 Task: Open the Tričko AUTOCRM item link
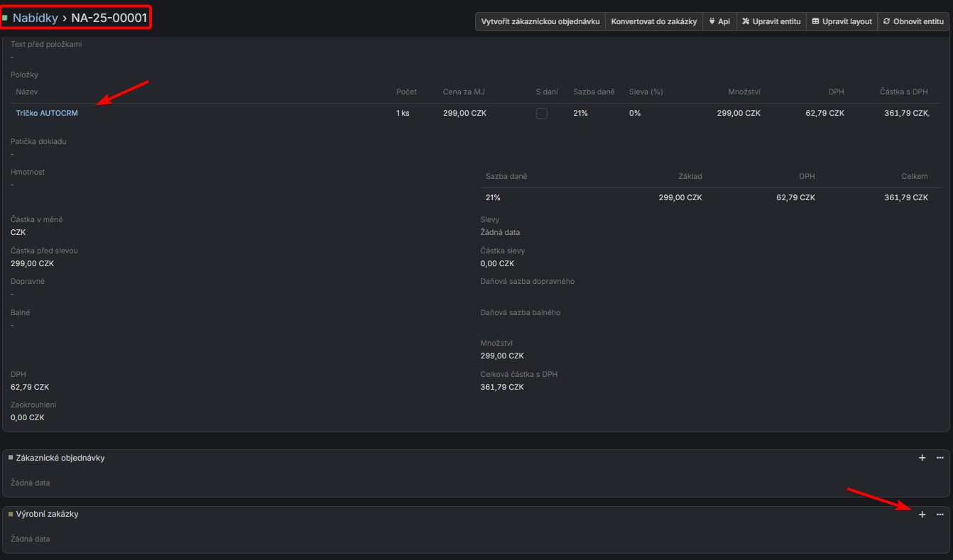click(47, 114)
